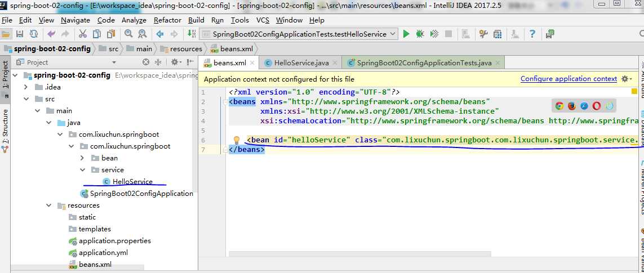Click the Build project icon

point(192,34)
